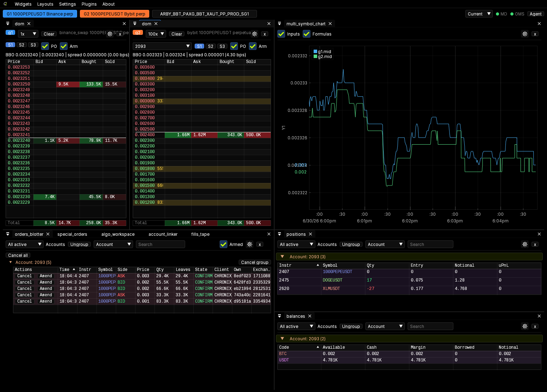Select S2 in binance dom
The height and width of the screenshot is (392, 547).
pyautogui.click(x=22, y=45)
